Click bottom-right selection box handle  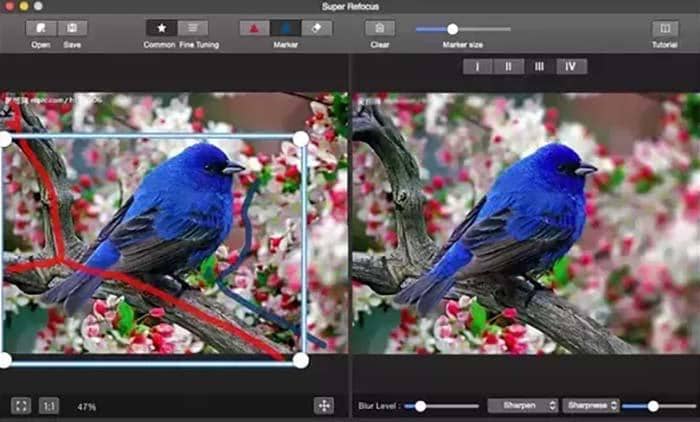pyautogui.click(x=301, y=360)
